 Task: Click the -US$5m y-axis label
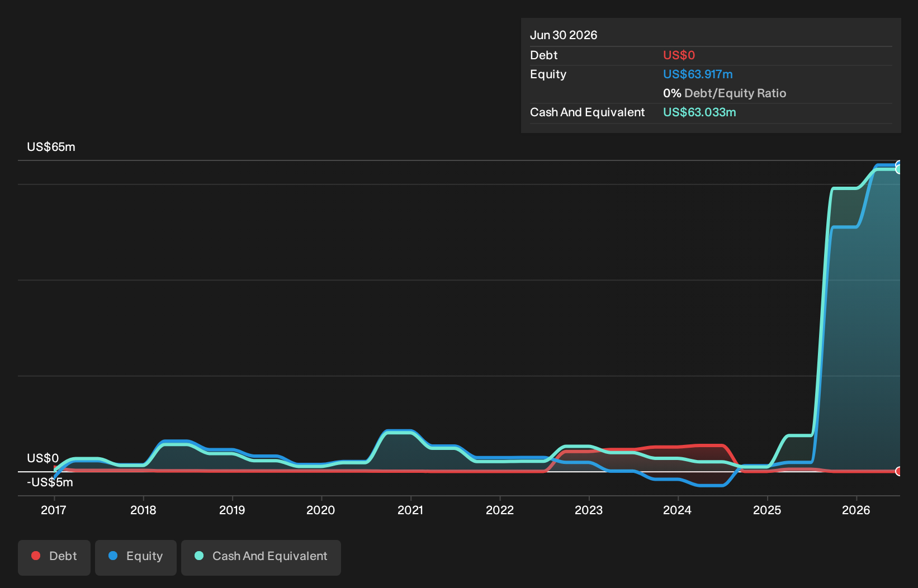pyautogui.click(x=50, y=482)
